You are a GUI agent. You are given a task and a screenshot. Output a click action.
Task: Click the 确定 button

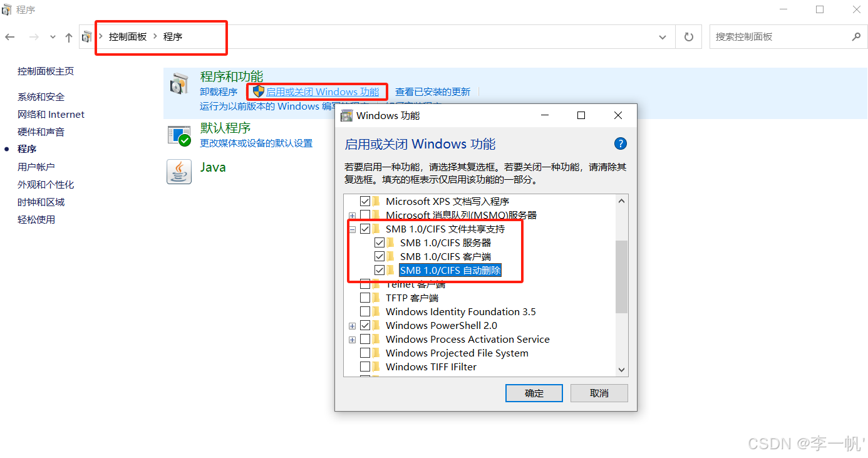point(534,393)
